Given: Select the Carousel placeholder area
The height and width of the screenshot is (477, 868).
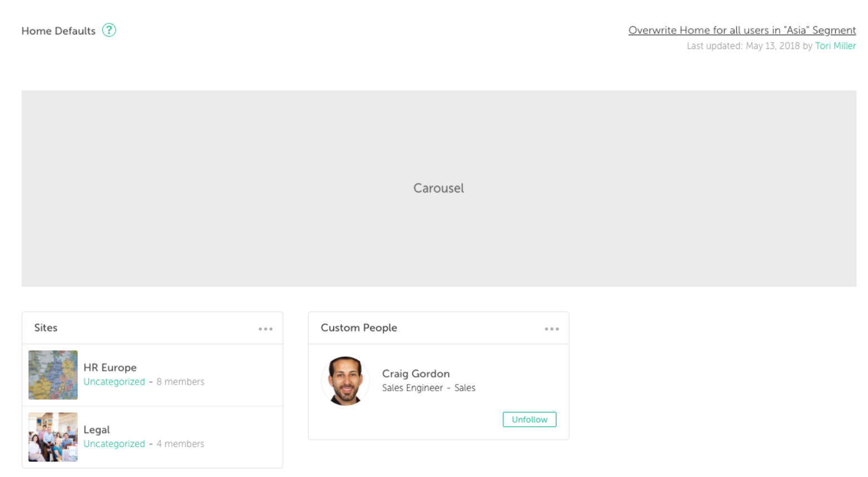Looking at the screenshot, I should [438, 188].
